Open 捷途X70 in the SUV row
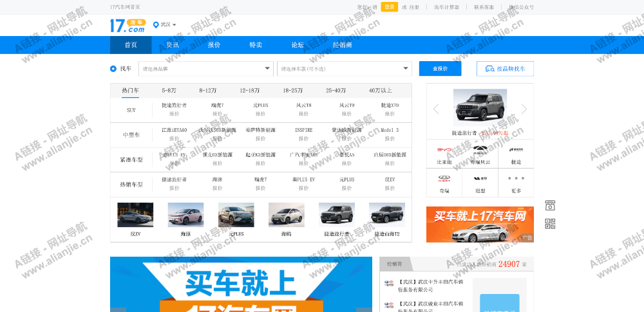Viewport: 644px width, 312px height. tap(390, 105)
